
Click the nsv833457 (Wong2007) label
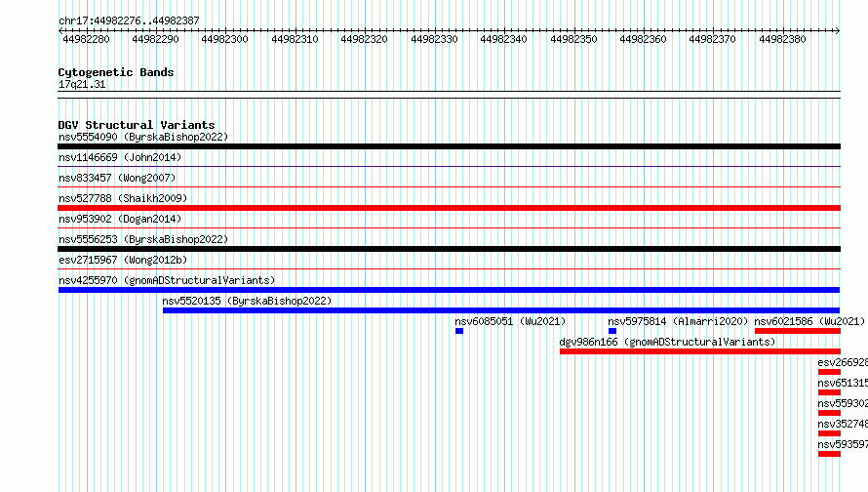click(x=117, y=178)
